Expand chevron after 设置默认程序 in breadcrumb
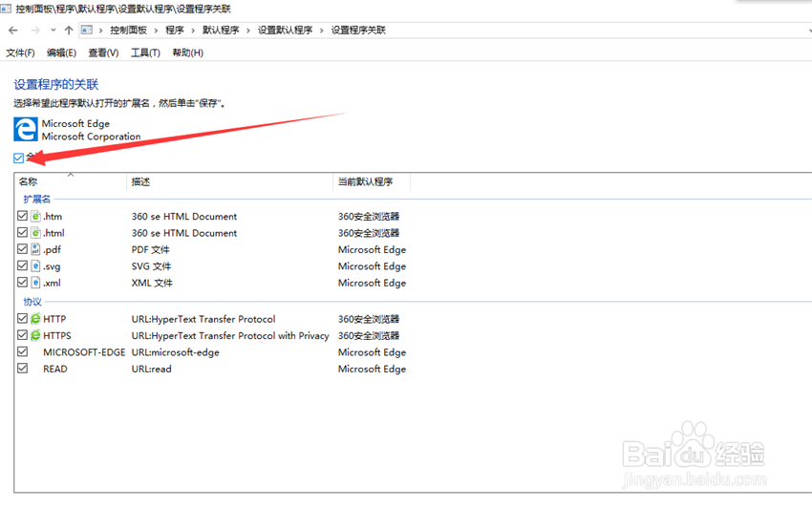Image resolution: width=812 pixels, height=508 pixels. coord(322,31)
